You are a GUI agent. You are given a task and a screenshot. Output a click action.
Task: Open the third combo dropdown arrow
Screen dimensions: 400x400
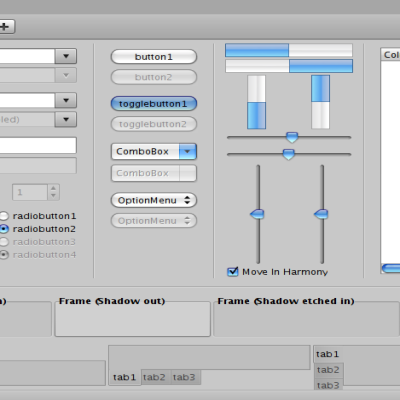click(x=66, y=100)
